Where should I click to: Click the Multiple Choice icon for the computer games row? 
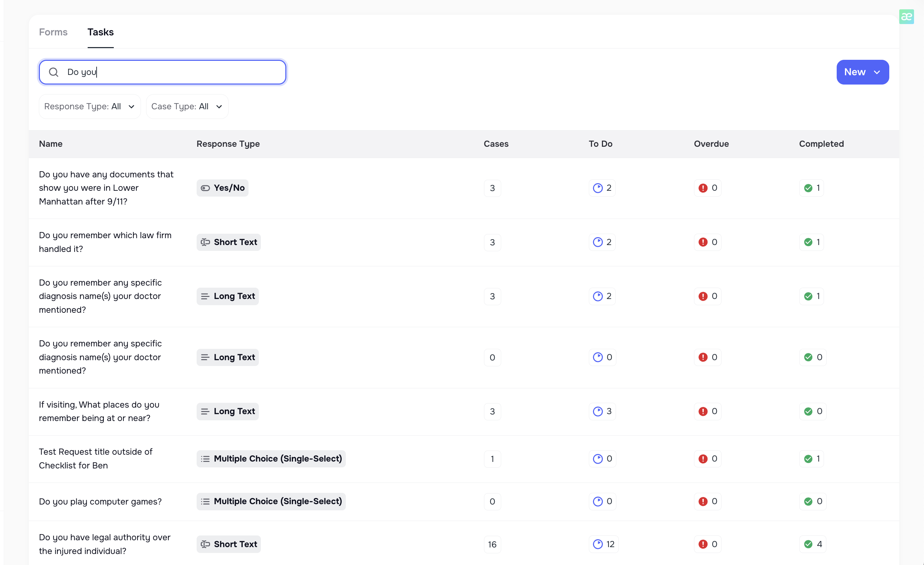click(205, 501)
